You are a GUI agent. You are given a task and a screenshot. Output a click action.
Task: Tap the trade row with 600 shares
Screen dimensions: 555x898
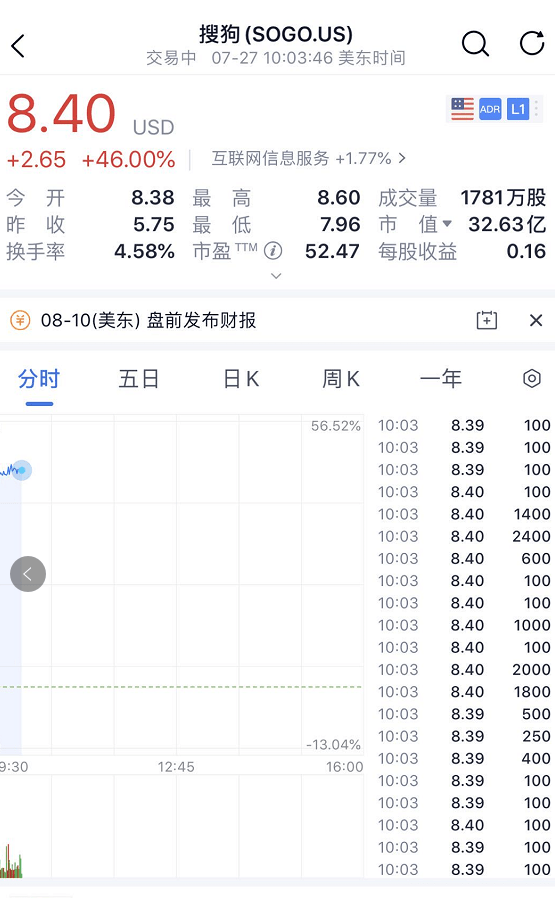pyautogui.click(x=464, y=558)
